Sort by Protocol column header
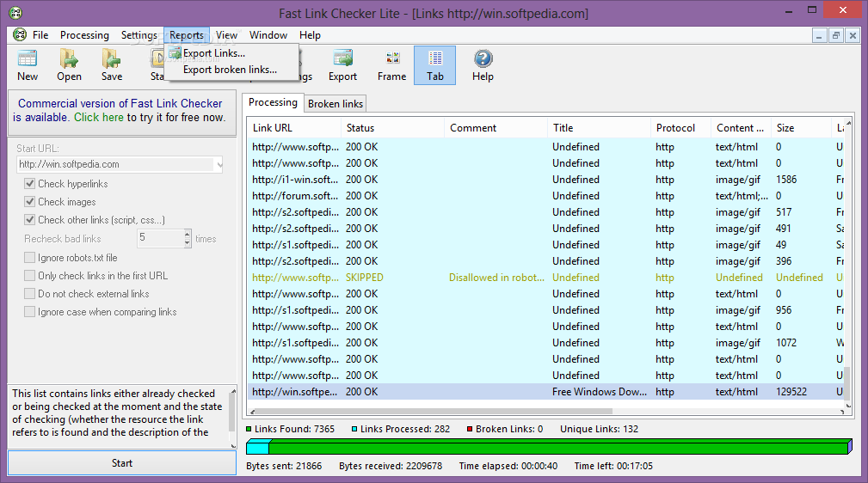This screenshot has height=483, width=868. tap(680, 128)
